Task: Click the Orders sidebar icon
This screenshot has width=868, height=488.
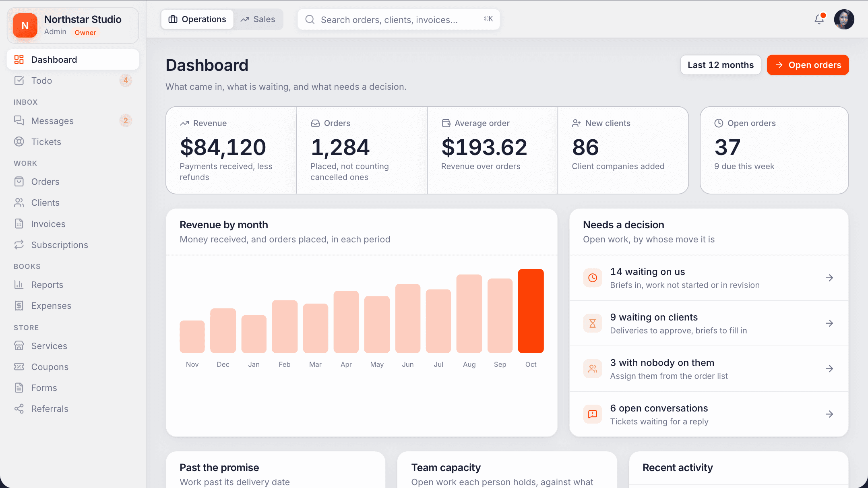Action: (x=19, y=182)
